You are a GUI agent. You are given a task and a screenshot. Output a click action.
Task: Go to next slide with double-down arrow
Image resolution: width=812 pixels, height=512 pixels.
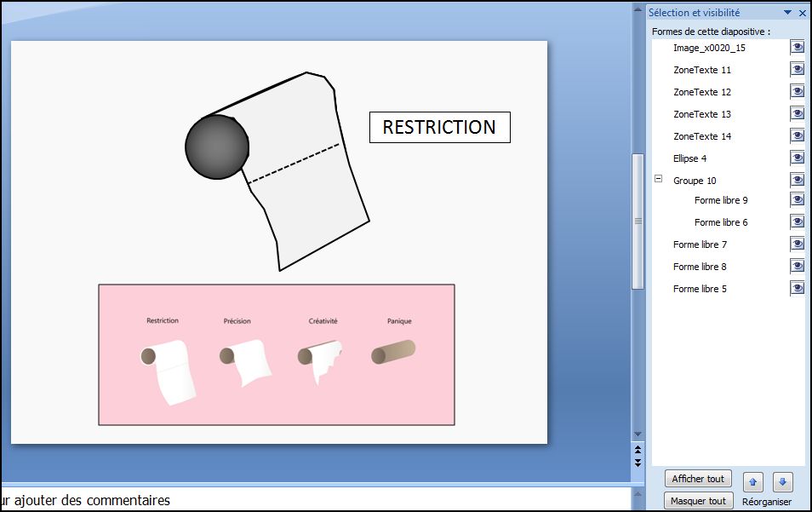638,463
